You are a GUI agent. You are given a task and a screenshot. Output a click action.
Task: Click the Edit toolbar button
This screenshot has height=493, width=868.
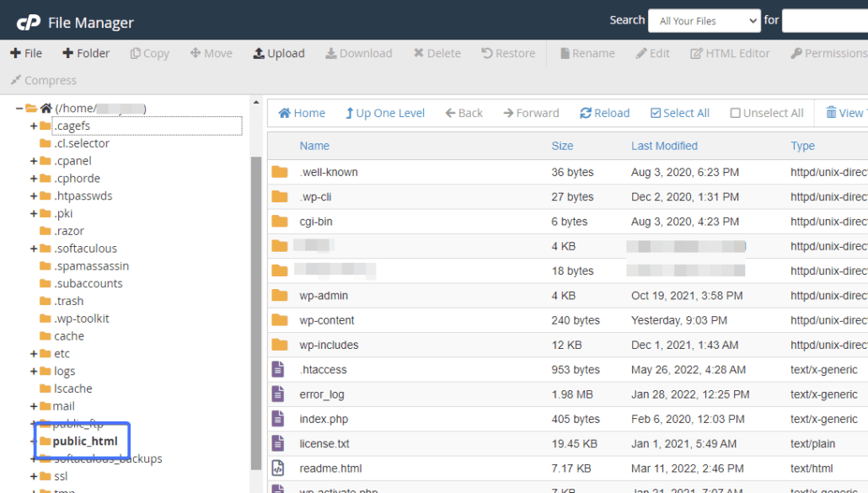click(x=652, y=53)
